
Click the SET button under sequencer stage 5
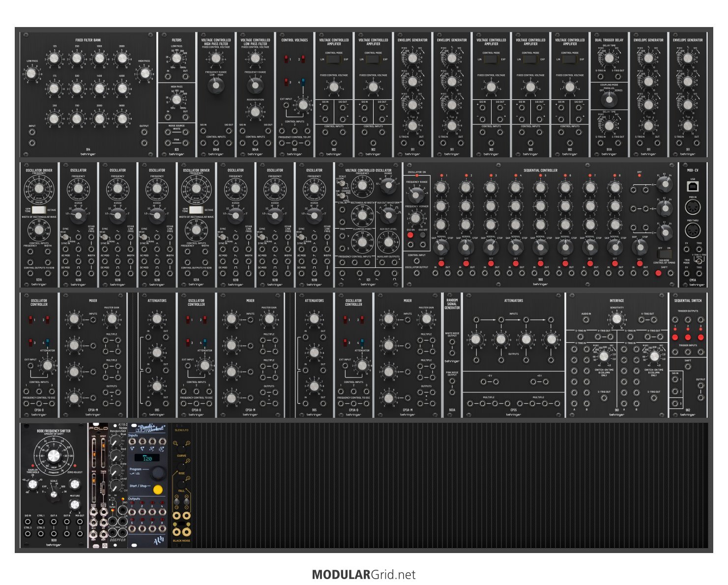click(540, 264)
